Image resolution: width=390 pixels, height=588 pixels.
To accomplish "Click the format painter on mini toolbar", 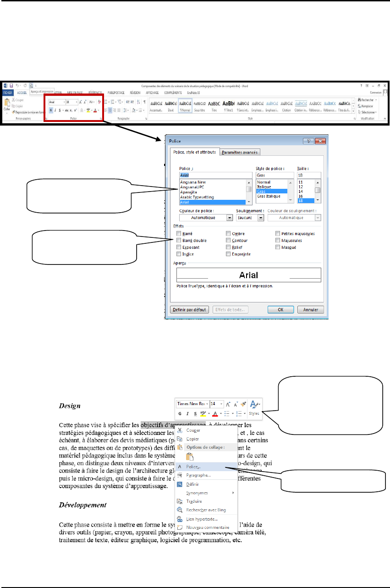I will click(243, 404).
